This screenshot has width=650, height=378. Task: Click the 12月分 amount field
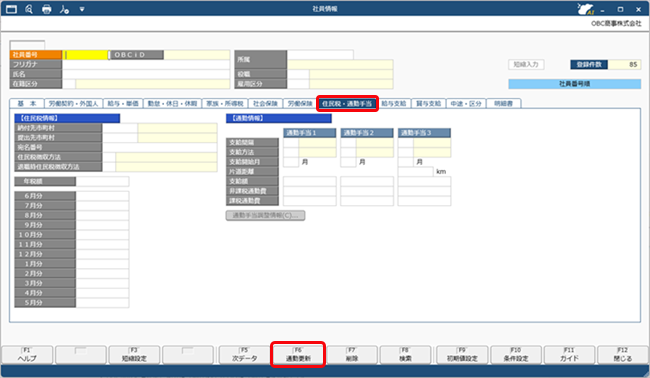(102, 254)
